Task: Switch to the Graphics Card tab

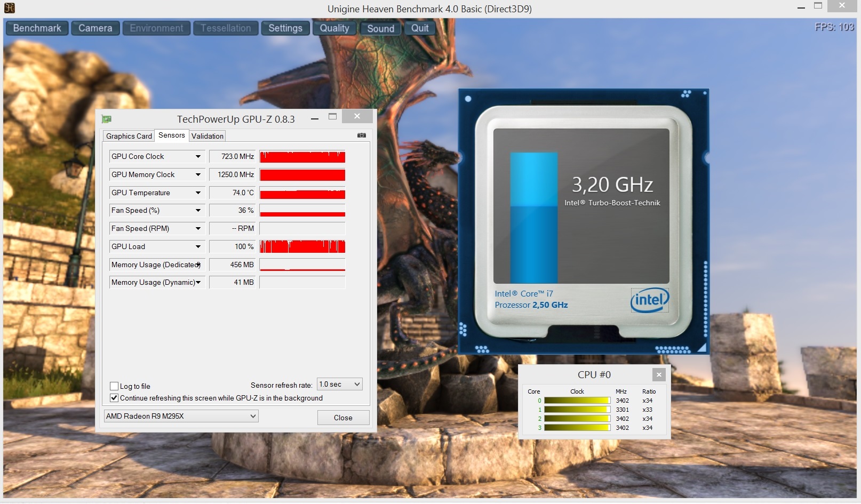Action: (x=129, y=136)
